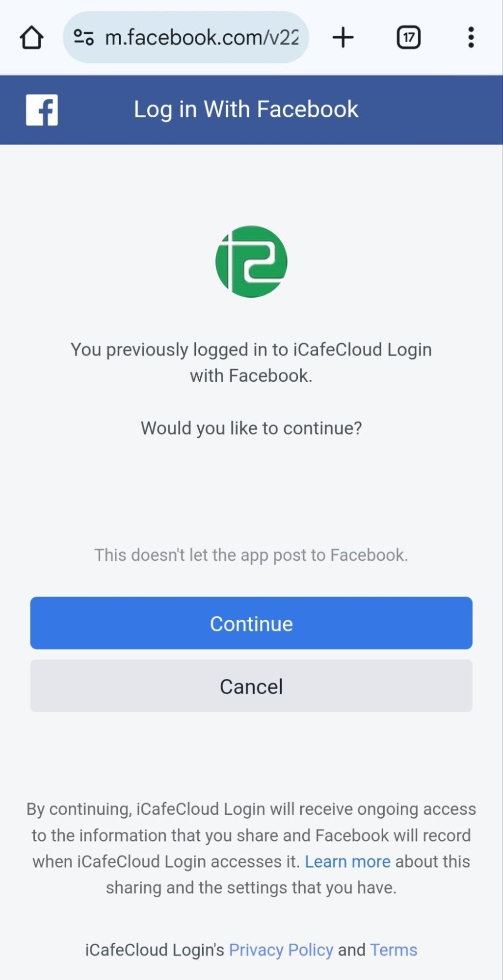Open the Terms link
Image resolution: width=503 pixels, height=980 pixels.
tap(394, 950)
